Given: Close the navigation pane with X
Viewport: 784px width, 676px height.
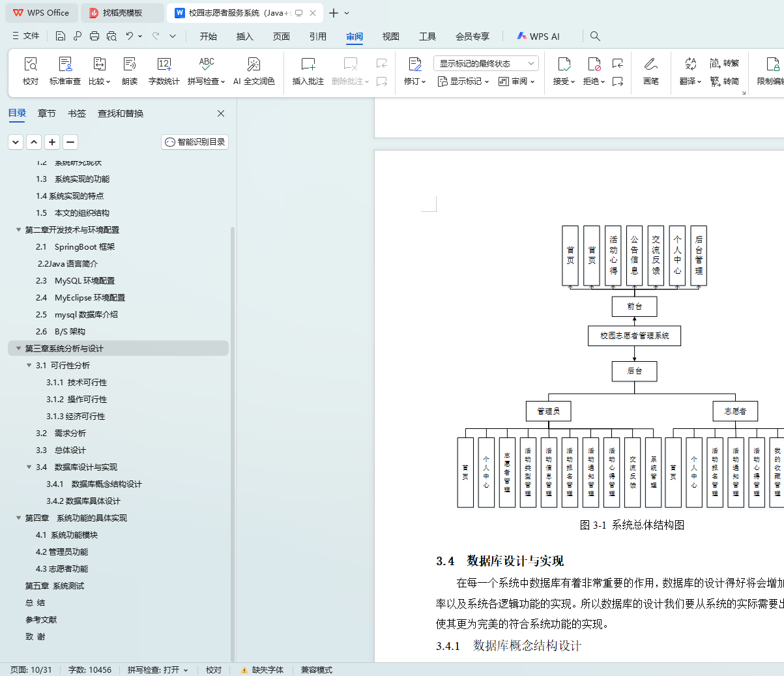Looking at the screenshot, I should (x=221, y=113).
